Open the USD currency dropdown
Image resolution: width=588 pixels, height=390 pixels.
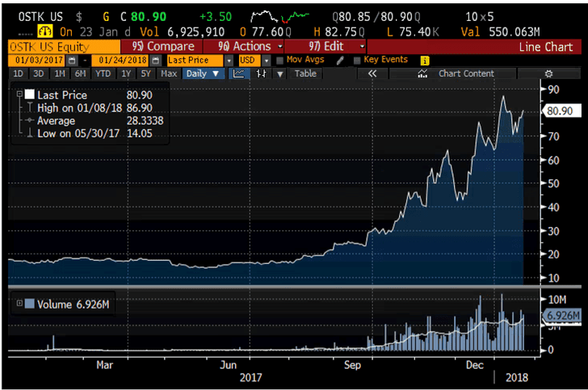(x=267, y=61)
